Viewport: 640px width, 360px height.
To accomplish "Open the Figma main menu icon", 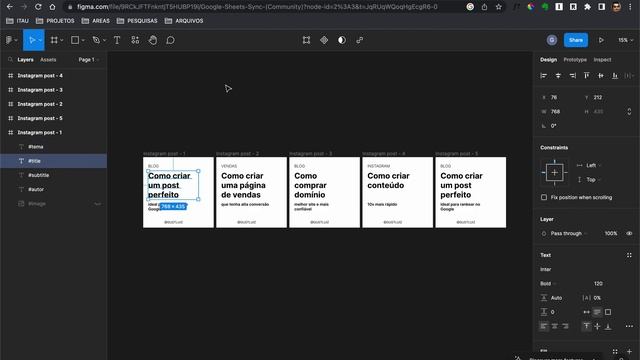I will click(x=9, y=40).
